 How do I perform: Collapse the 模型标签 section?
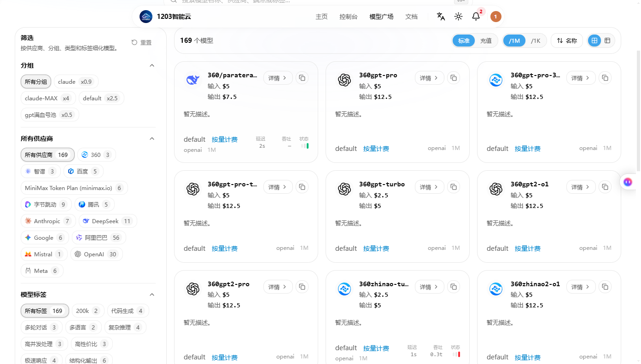[152, 295]
